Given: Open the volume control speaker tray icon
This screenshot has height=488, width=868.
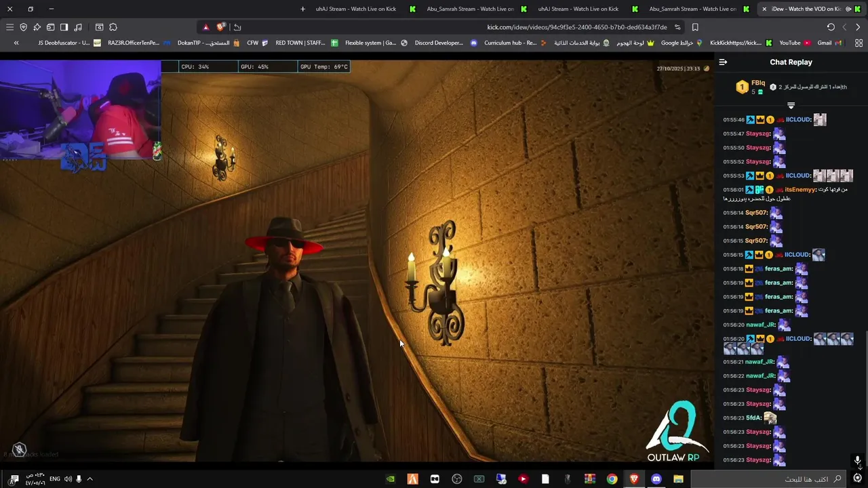Looking at the screenshot, I should point(68,479).
